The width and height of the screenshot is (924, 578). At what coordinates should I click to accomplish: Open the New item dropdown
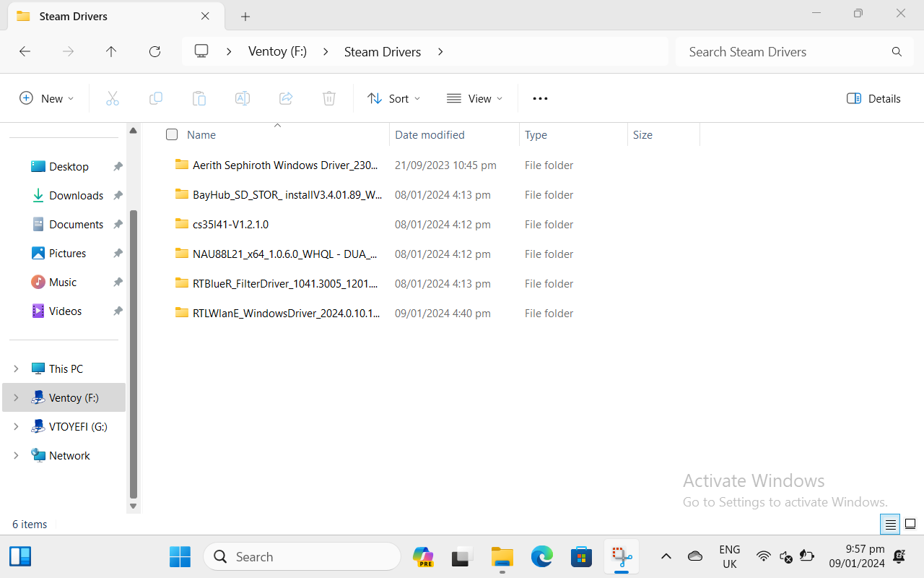pos(46,98)
